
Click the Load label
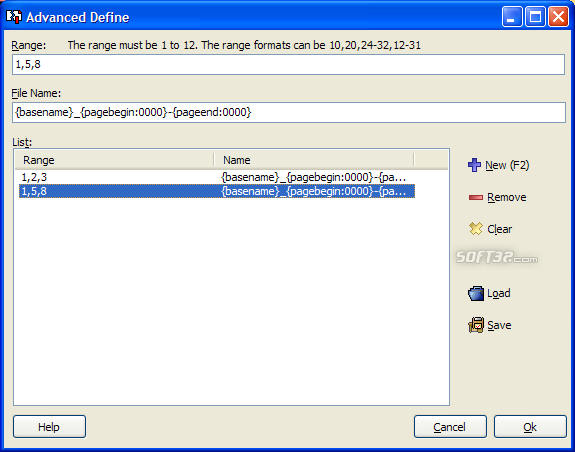[498, 293]
